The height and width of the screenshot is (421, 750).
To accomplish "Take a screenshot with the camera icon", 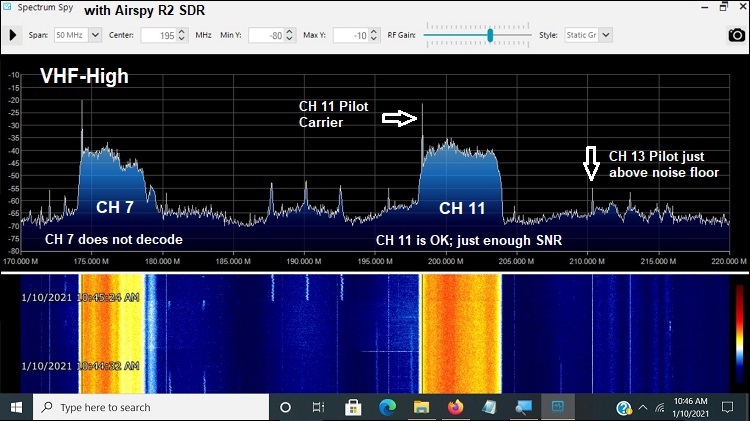I will pos(736,35).
